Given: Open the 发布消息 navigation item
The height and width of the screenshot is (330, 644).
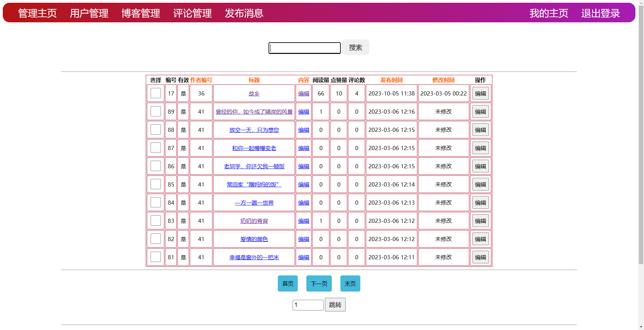Looking at the screenshot, I should point(244,13).
